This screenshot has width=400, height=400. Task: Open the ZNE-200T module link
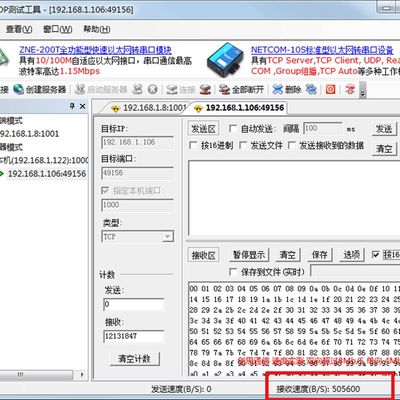coord(95,50)
